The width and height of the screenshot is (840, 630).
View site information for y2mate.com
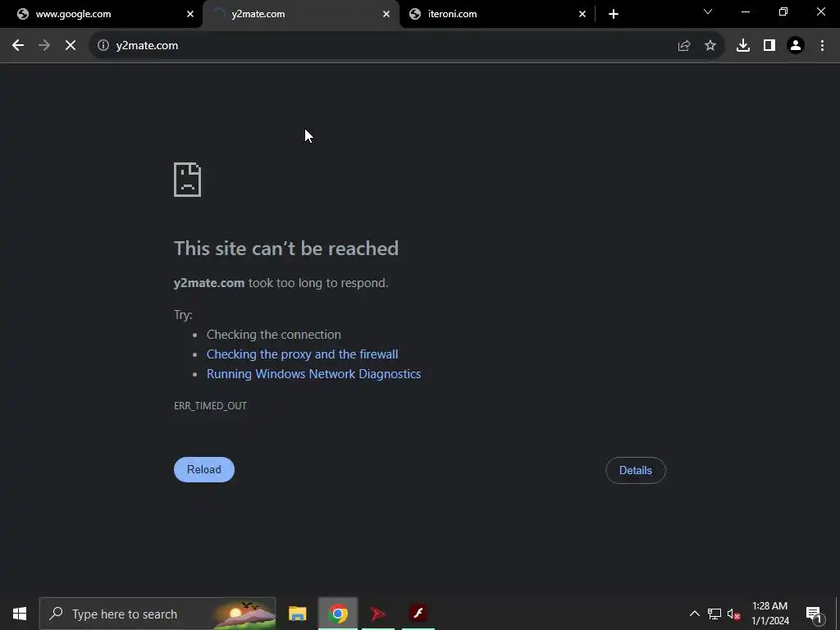(x=103, y=46)
